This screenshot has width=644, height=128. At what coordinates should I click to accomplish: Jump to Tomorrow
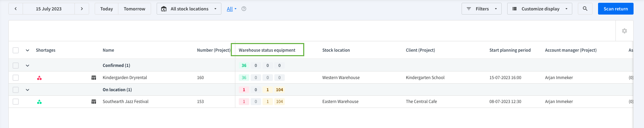(x=134, y=9)
